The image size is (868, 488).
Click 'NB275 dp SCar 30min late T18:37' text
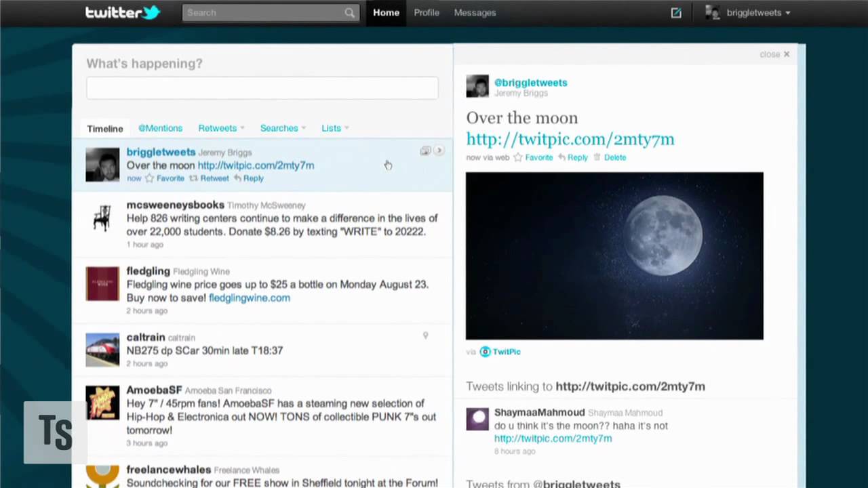click(x=205, y=350)
